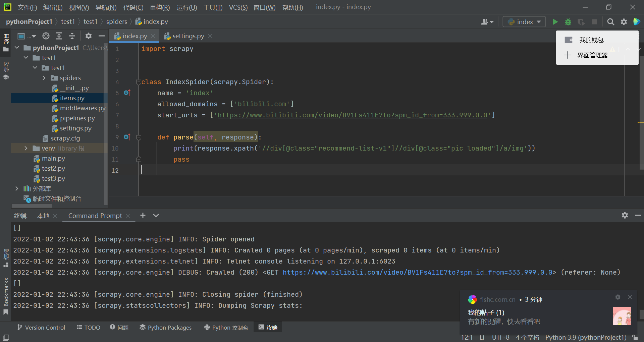Switch to the Command Prompt terminal tab
This screenshot has height=342, width=644.
pos(95,216)
